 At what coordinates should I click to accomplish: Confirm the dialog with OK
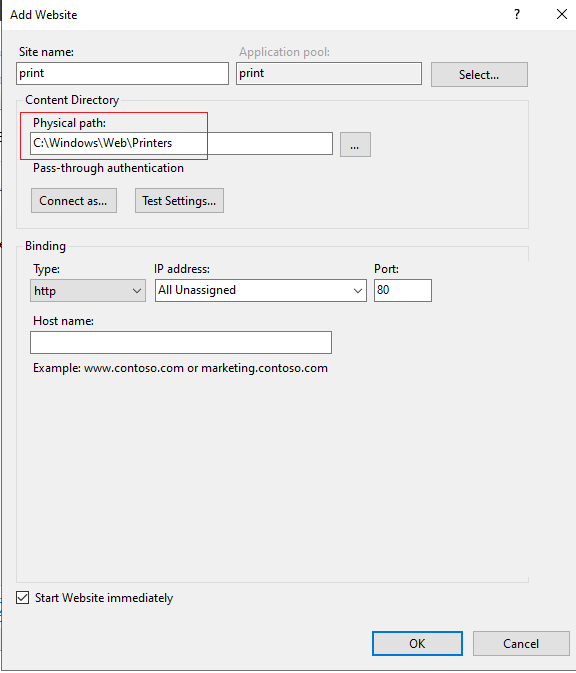coord(417,643)
